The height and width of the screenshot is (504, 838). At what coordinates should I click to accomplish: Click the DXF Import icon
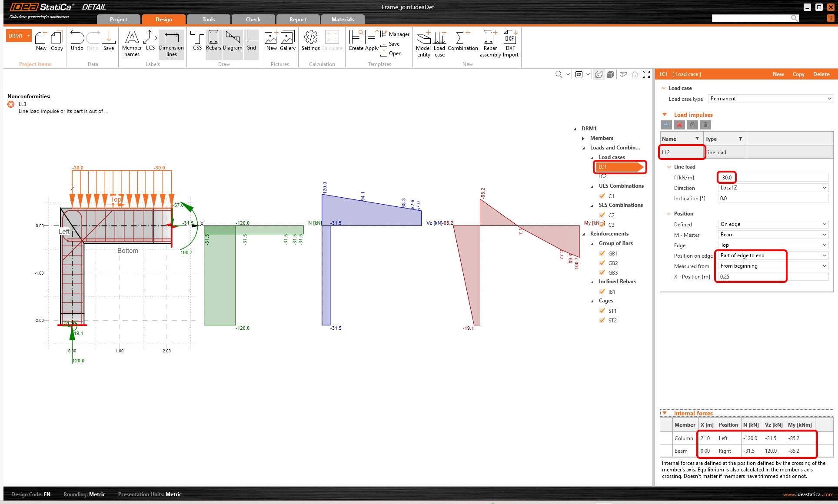pyautogui.click(x=510, y=41)
